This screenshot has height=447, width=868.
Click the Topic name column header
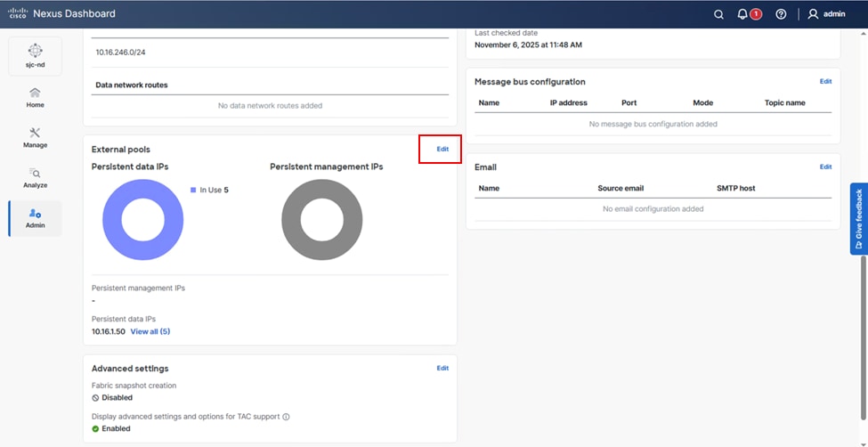coord(785,102)
